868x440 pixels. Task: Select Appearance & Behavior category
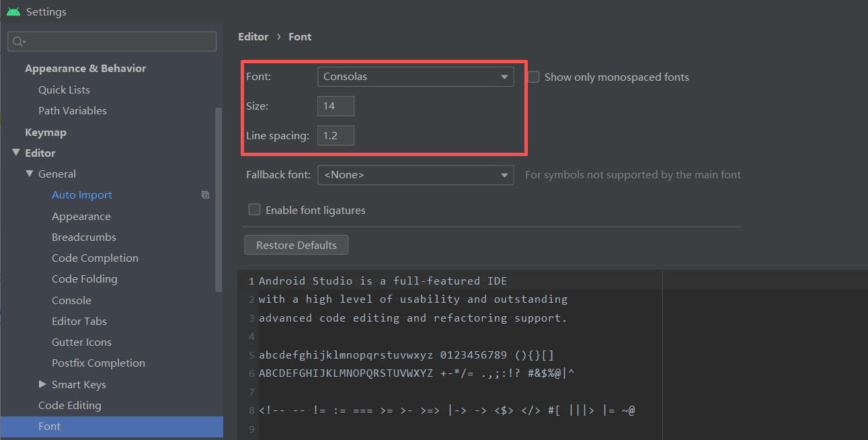point(85,69)
